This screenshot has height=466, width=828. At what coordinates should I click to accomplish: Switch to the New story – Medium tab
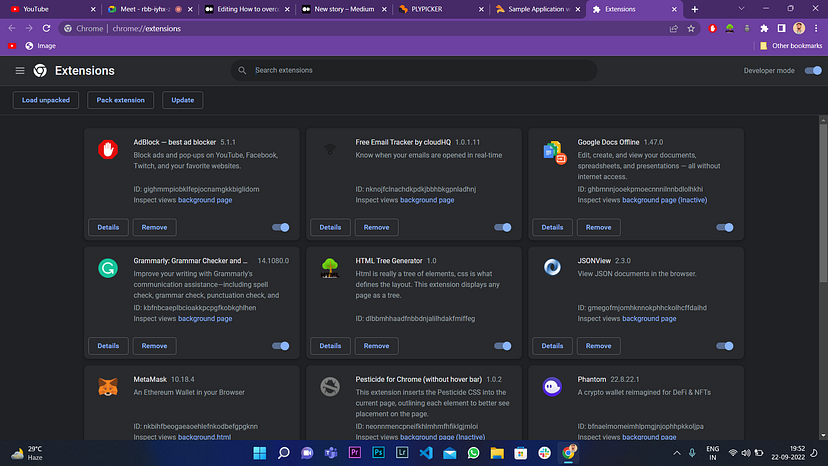[x=344, y=9]
